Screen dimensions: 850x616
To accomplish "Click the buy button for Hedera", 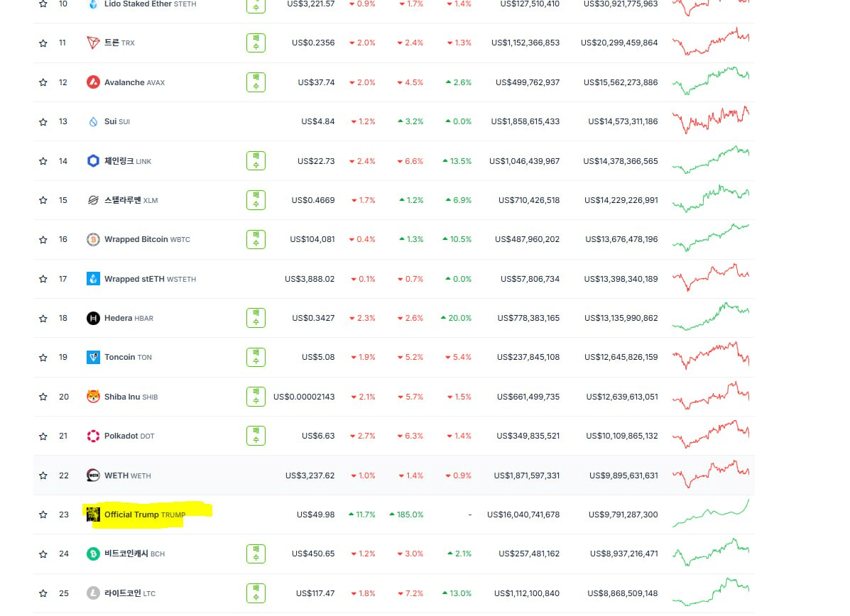I will [x=256, y=318].
